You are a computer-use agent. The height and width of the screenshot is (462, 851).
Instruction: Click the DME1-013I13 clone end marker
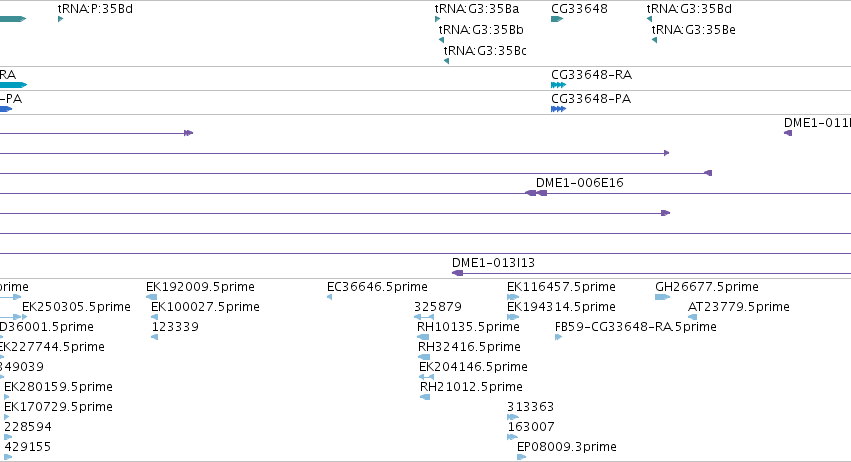tap(458, 273)
